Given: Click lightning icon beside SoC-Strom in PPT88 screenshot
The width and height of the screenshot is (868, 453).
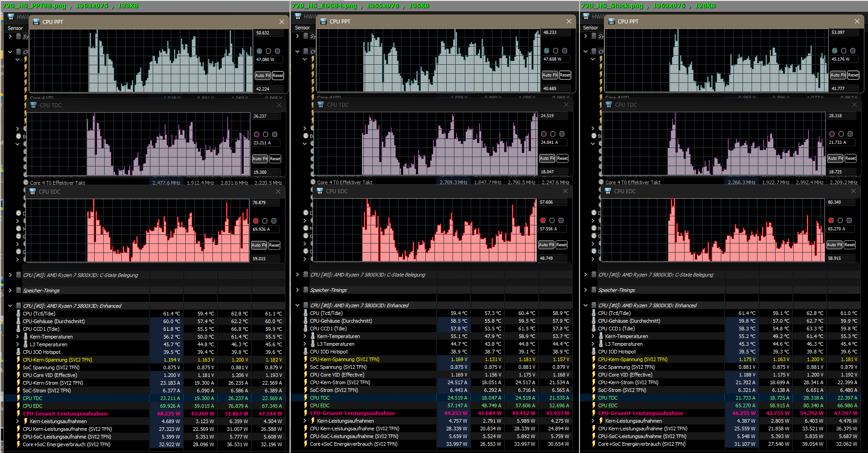Looking at the screenshot, I should [x=19, y=391].
